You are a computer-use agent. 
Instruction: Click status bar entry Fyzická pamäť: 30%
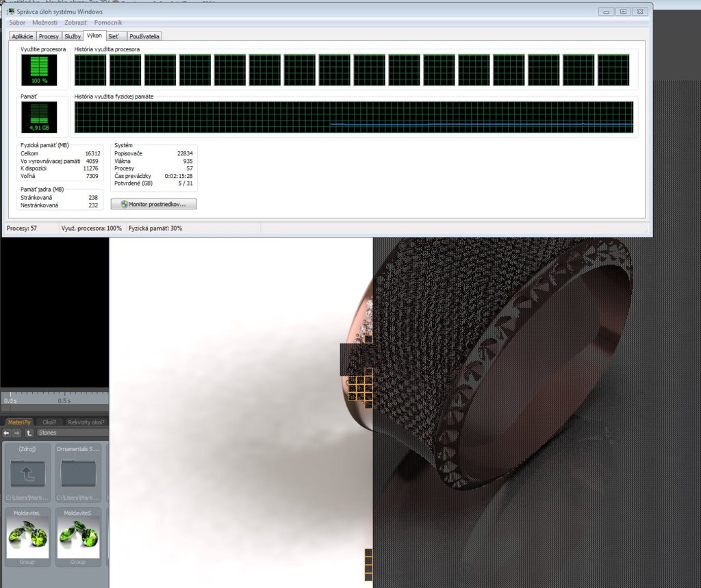(x=155, y=228)
